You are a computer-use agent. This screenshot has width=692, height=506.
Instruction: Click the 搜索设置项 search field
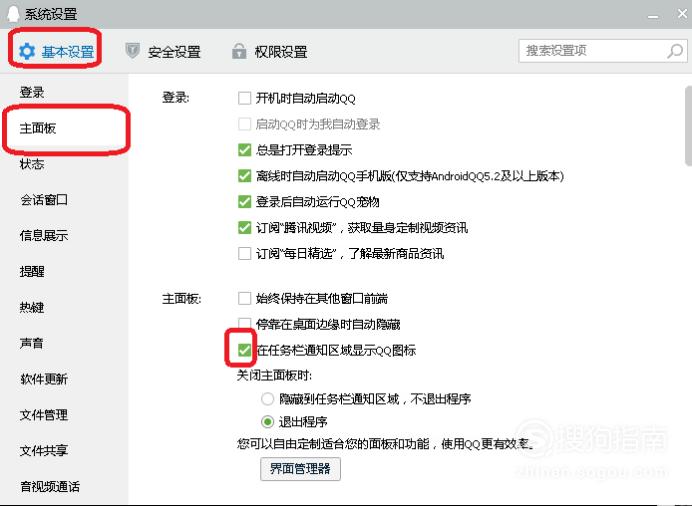(x=603, y=51)
